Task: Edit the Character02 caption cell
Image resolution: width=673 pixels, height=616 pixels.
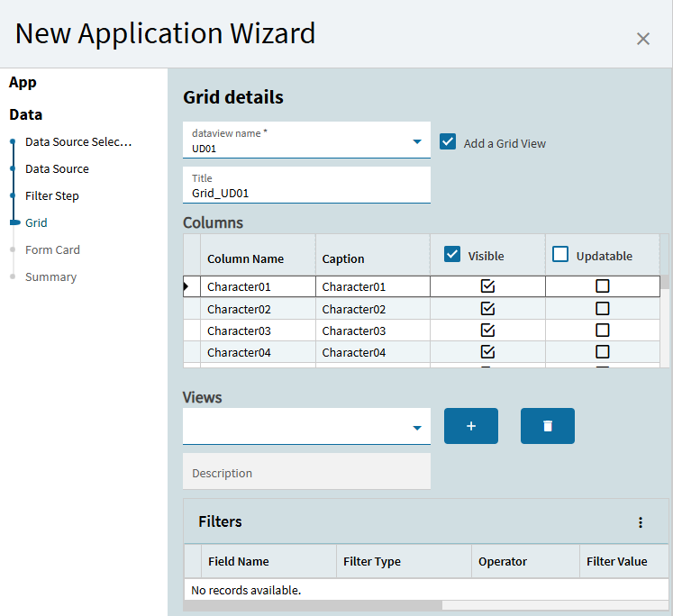Action: (373, 309)
